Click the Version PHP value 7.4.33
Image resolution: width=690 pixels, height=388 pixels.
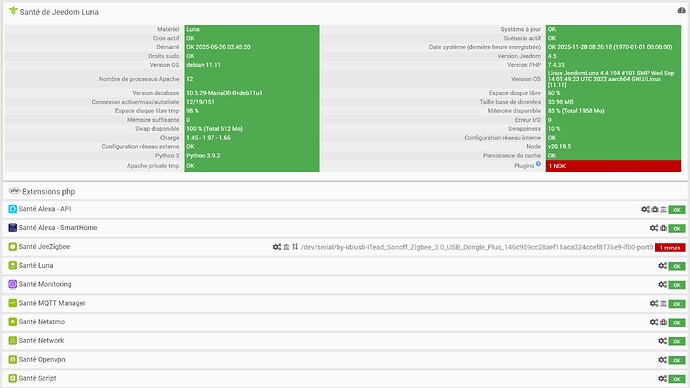coord(556,65)
